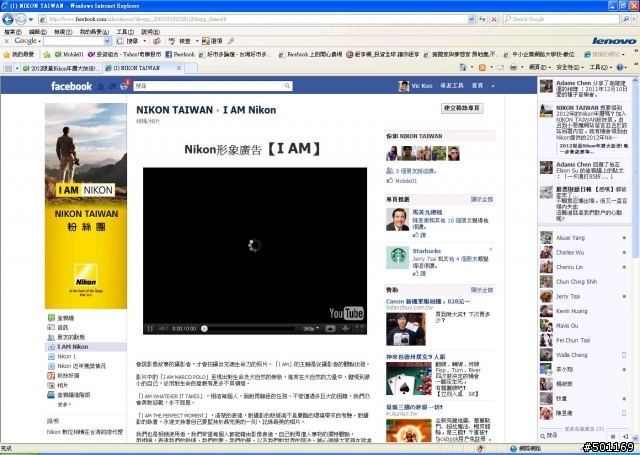640x455 pixels.
Task: Click the Facebook favorites bar bookmark
Action: (180, 54)
